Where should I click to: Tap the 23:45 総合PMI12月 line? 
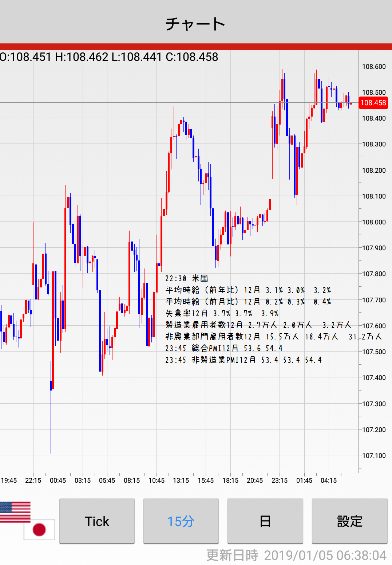pos(224,349)
